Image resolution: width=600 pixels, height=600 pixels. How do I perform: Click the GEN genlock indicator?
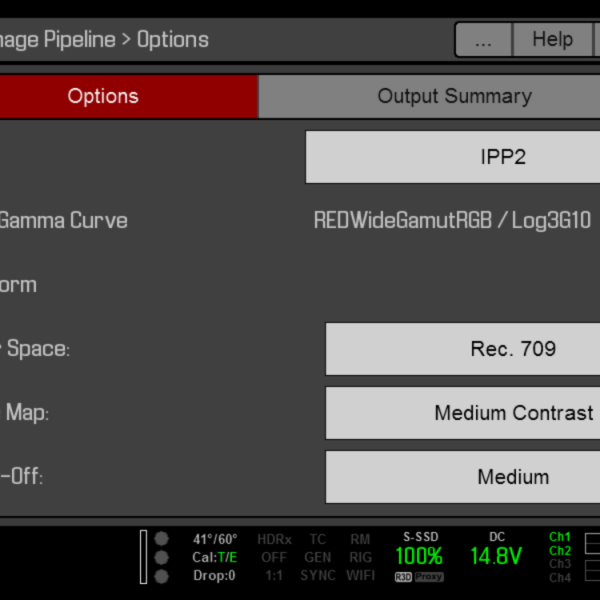click(318, 557)
